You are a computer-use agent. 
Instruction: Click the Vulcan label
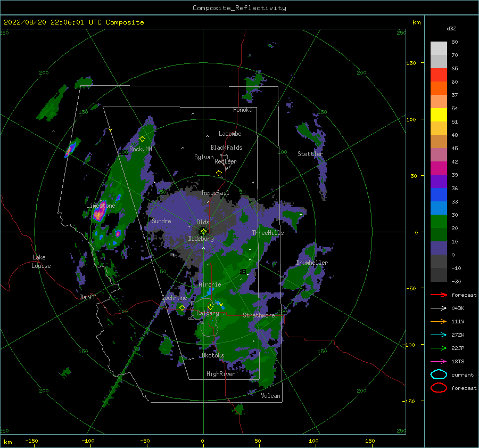point(270,395)
